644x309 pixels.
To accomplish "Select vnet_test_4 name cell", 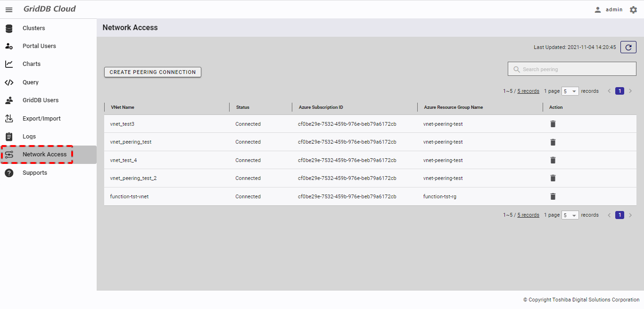I will 124,160.
